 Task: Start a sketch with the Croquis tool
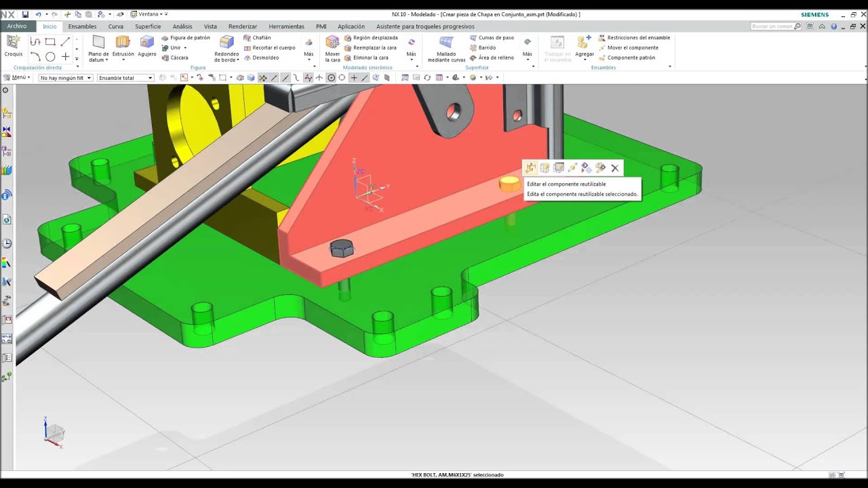(13, 46)
